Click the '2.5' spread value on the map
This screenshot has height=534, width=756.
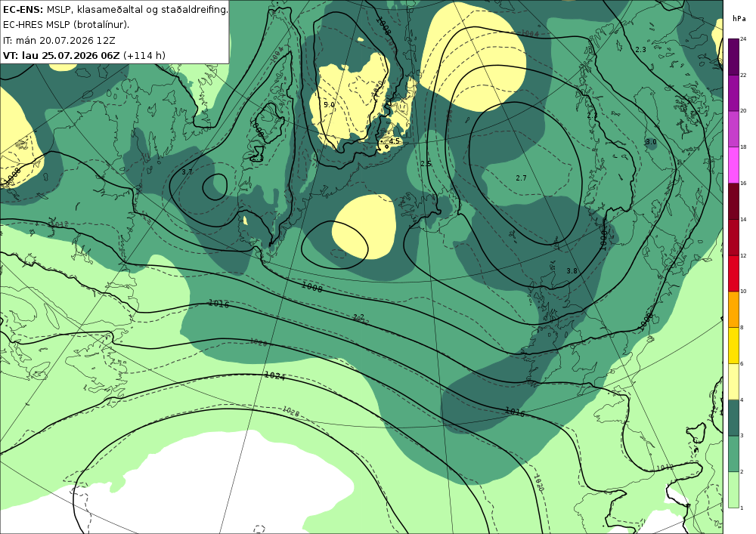426,164
